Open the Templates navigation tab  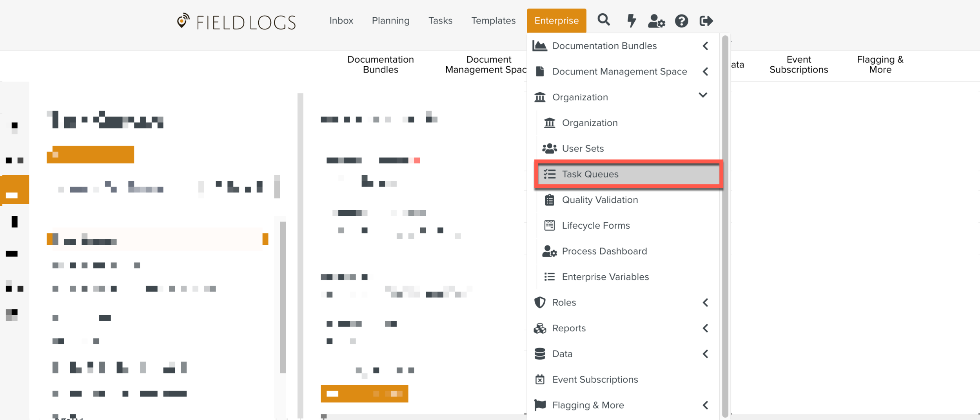[493, 20]
